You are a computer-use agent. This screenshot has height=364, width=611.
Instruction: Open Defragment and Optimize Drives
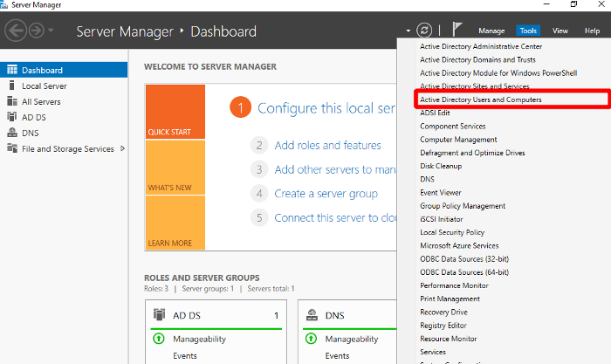[x=472, y=153]
